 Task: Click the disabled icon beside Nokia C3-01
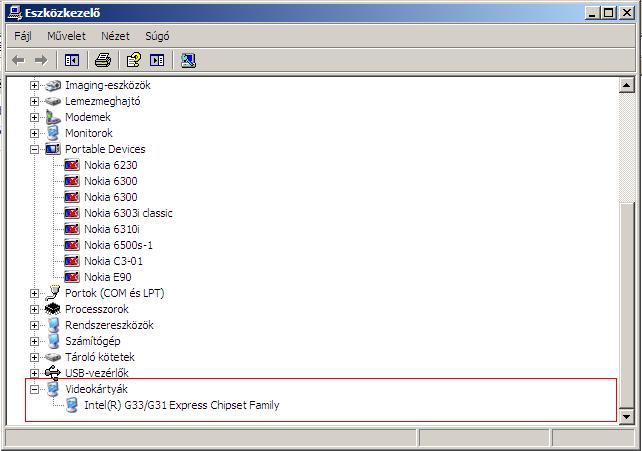pos(72,261)
